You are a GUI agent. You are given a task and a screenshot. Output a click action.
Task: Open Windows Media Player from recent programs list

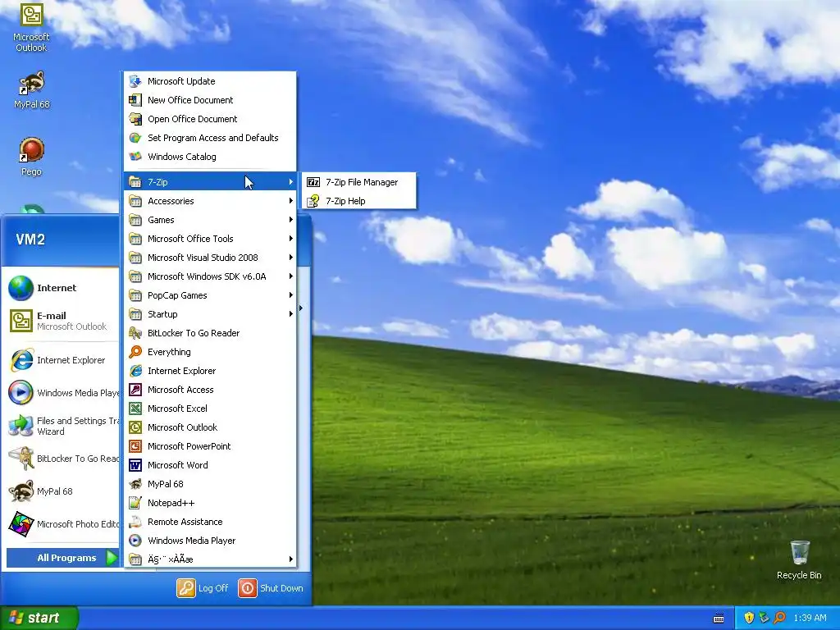(62, 393)
